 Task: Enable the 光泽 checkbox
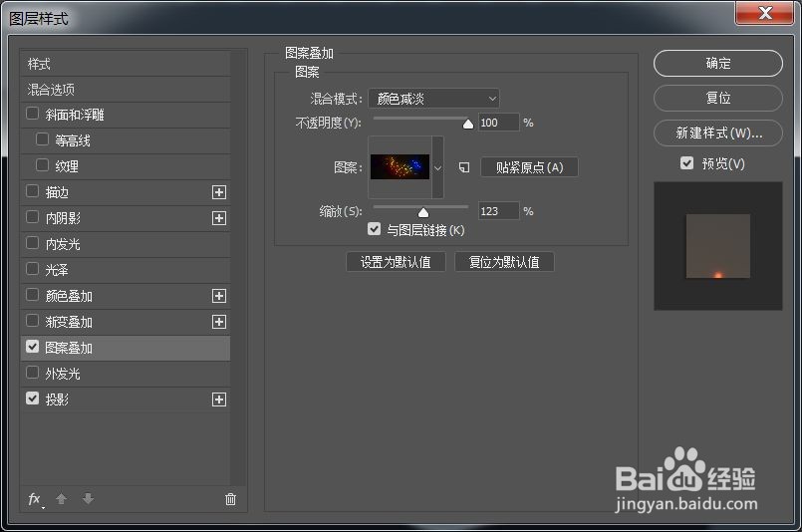(32, 269)
